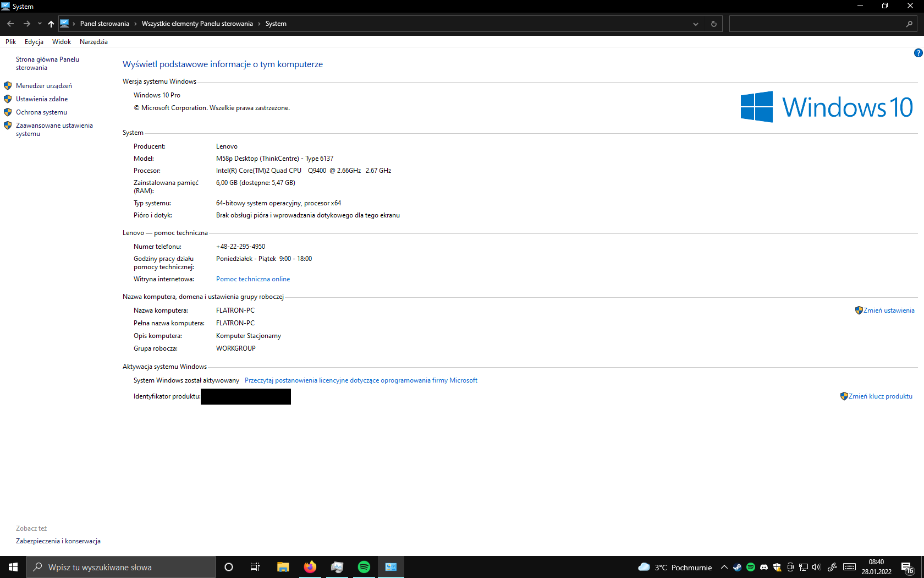Viewport: 924px width, 578px height.
Task: Open Zaawansowane ustawienia systemu
Action: pyautogui.click(x=54, y=129)
